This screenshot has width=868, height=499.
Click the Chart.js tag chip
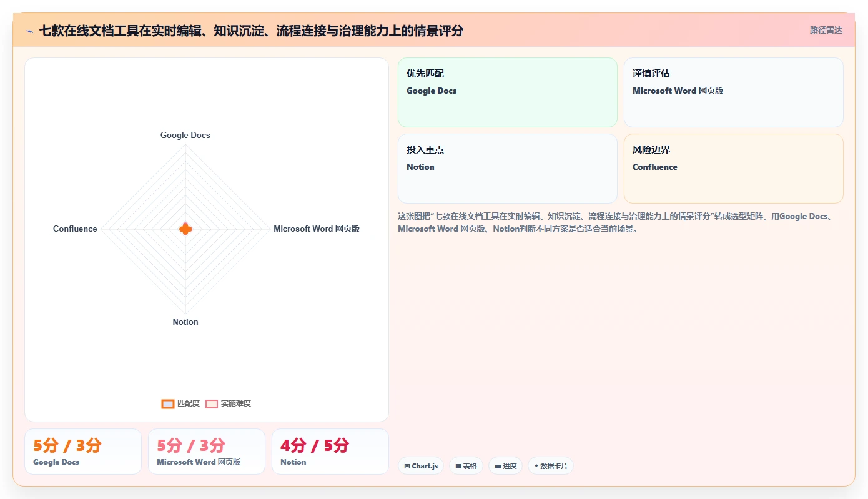[x=421, y=466]
